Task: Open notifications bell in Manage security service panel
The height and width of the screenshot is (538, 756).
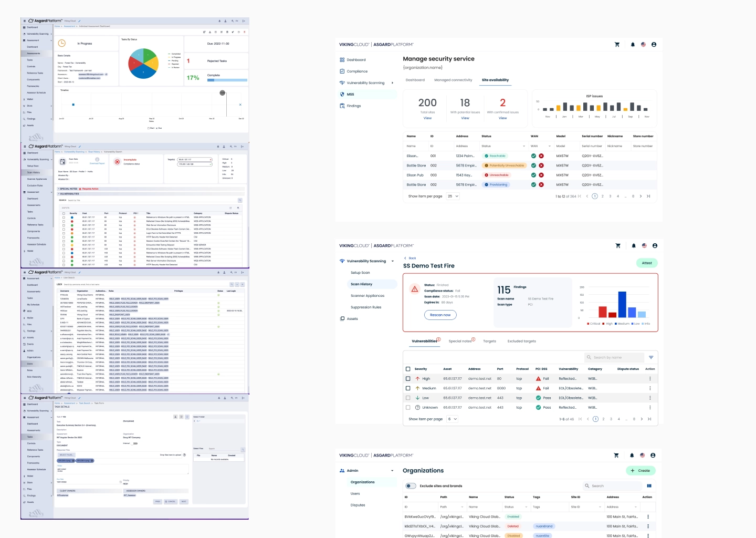Action: pos(633,45)
